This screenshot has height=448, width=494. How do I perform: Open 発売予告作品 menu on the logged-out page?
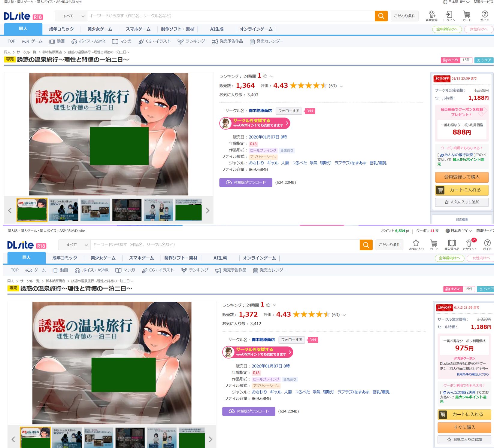(227, 41)
